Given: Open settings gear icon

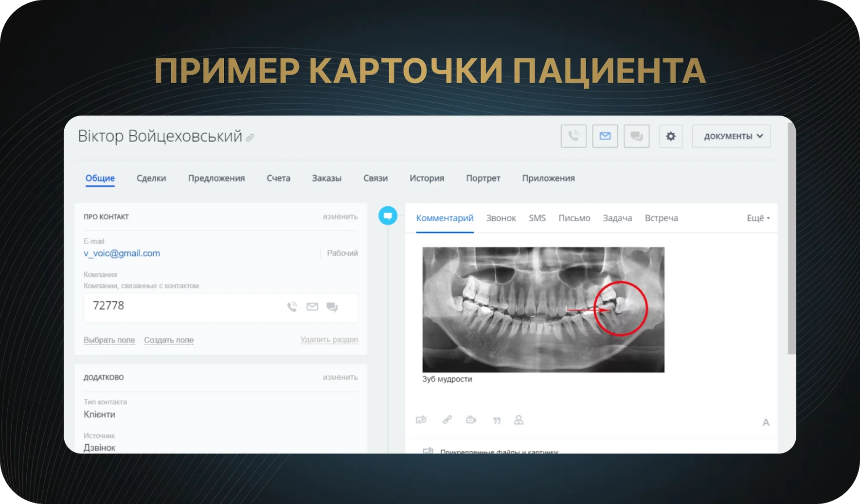Looking at the screenshot, I should tap(671, 136).
